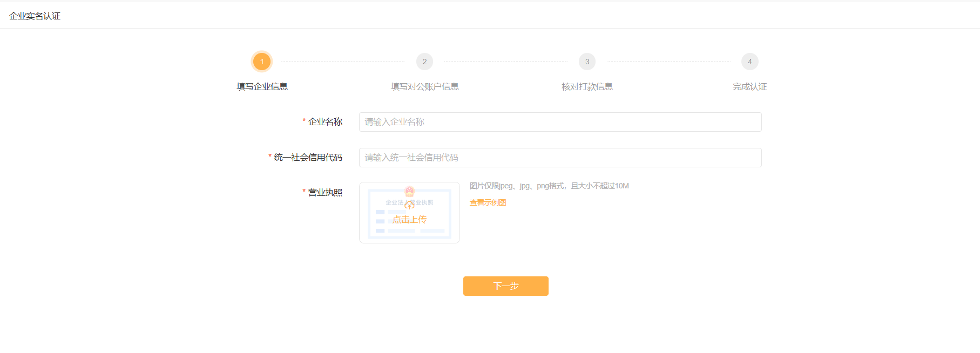Click the 完成认证 step label
The width and height of the screenshot is (980, 353).
(749, 87)
